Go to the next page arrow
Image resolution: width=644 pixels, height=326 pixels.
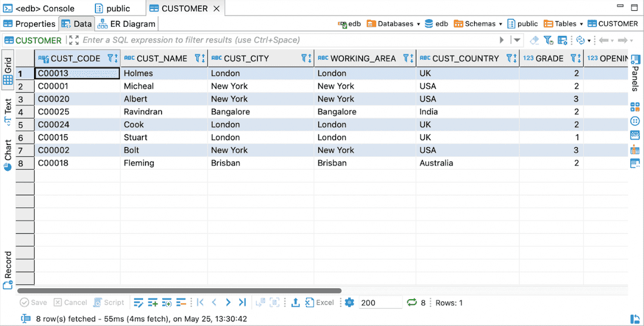(228, 303)
